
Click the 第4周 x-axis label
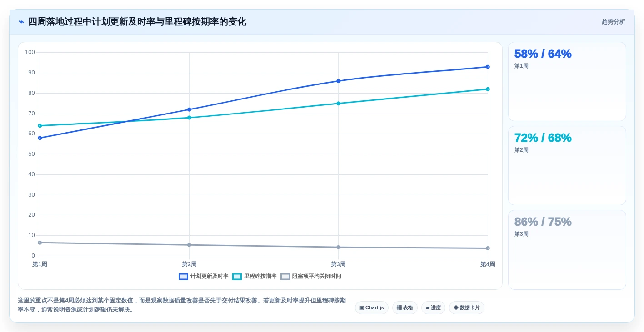tap(488, 264)
